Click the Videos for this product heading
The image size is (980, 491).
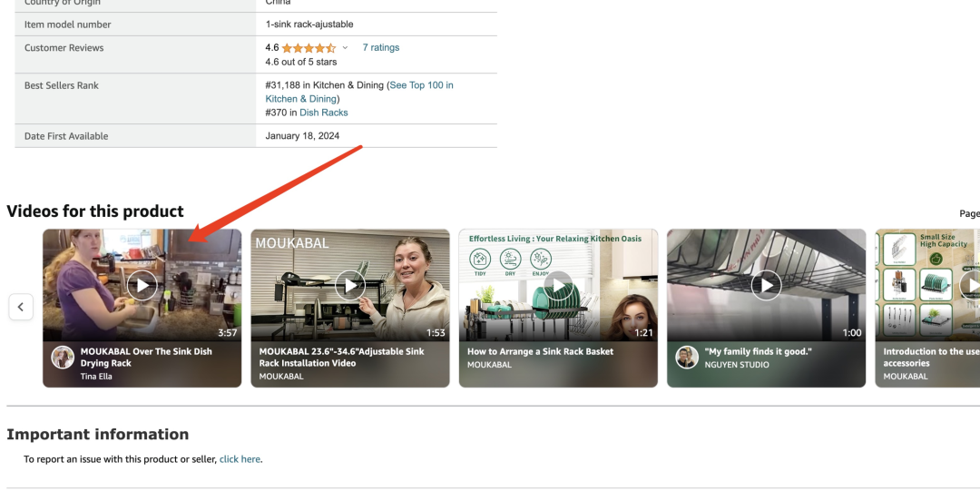(x=95, y=211)
